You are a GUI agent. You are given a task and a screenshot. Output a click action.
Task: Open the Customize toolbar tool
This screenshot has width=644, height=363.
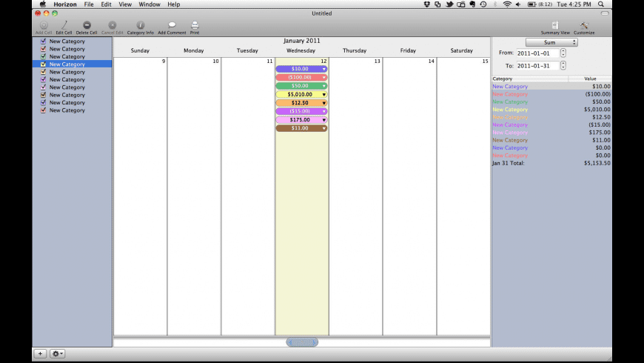pos(584,25)
